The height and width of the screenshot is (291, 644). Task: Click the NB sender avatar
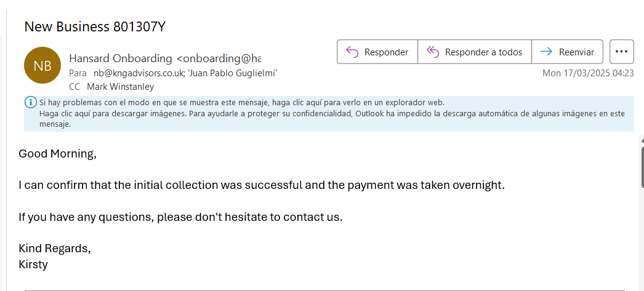click(42, 66)
